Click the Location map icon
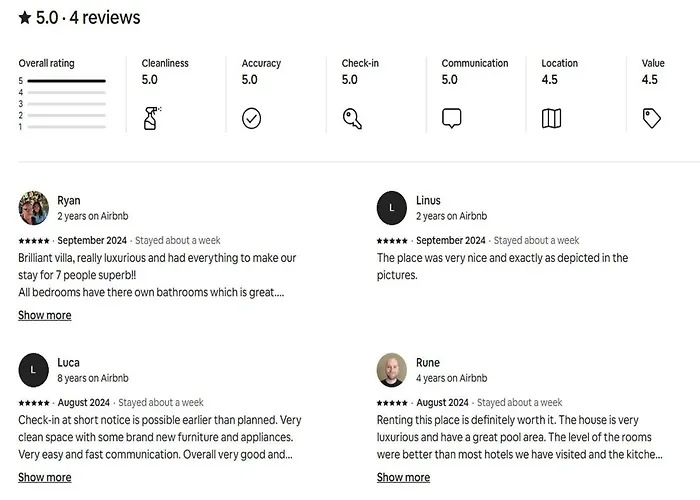The image size is (700, 500). tap(551, 118)
